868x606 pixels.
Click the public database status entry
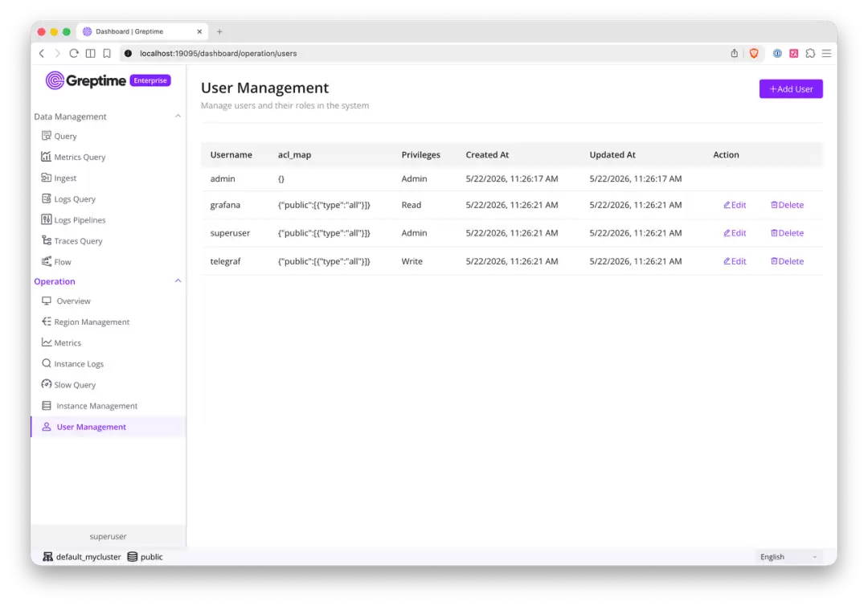tap(145, 557)
